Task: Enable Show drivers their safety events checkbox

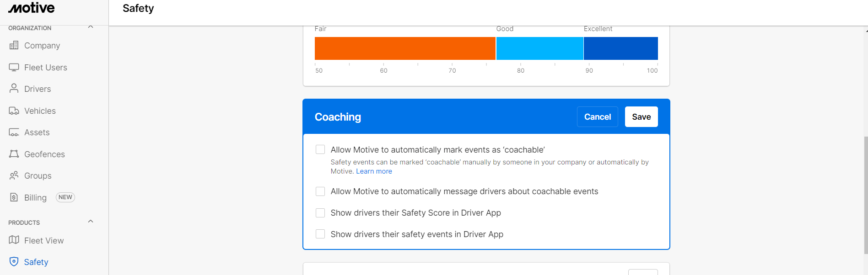Action: click(x=320, y=234)
